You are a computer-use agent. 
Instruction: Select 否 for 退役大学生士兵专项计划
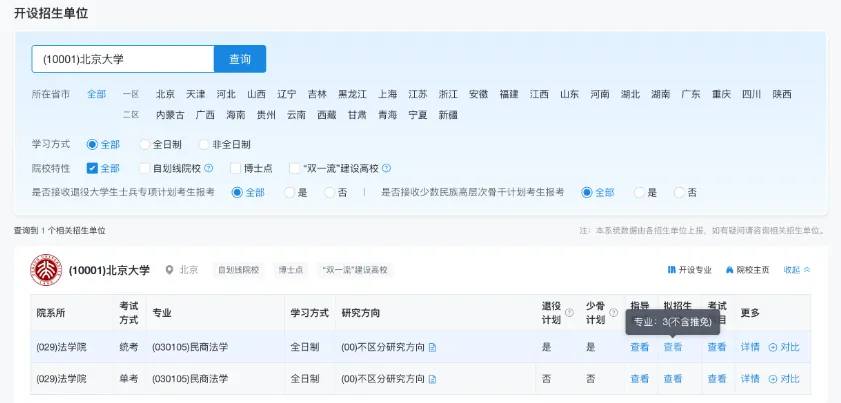tap(330, 192)
